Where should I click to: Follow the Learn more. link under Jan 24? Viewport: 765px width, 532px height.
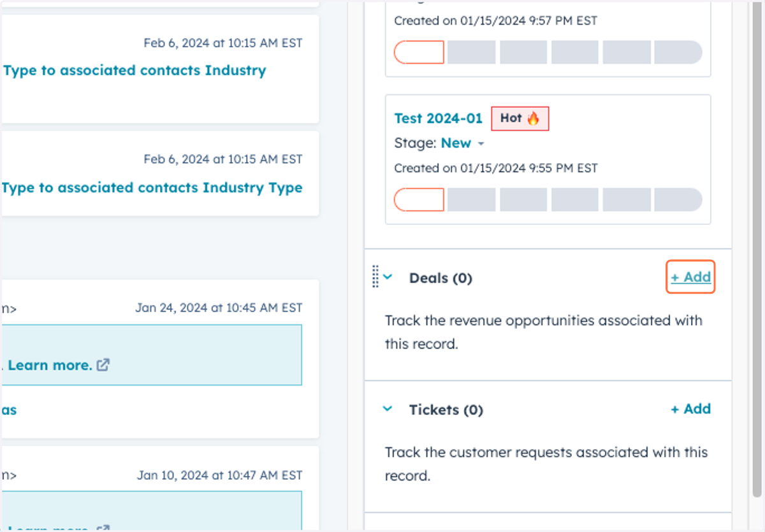50,365
